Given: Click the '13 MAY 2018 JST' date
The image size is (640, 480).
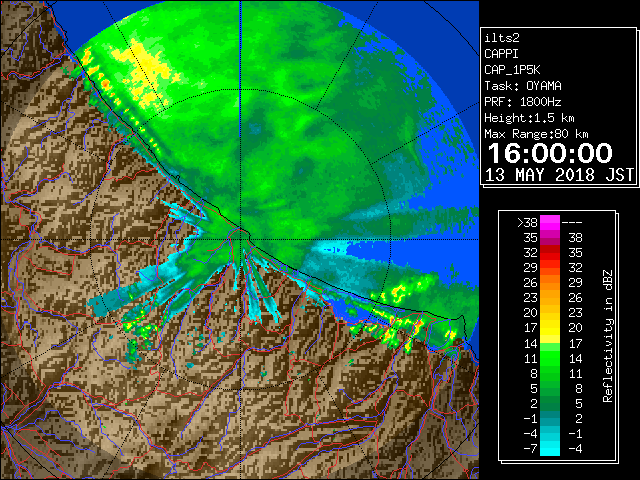Looking at the screenshot, I should [559, 175].
